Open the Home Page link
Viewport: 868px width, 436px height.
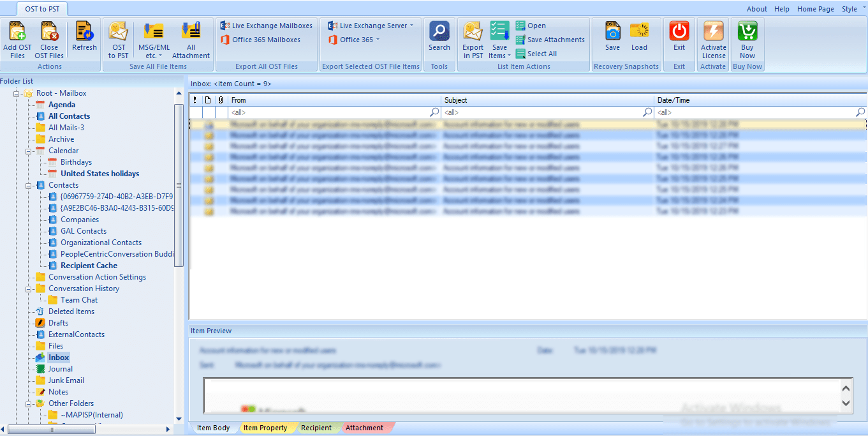pos(816,9)
